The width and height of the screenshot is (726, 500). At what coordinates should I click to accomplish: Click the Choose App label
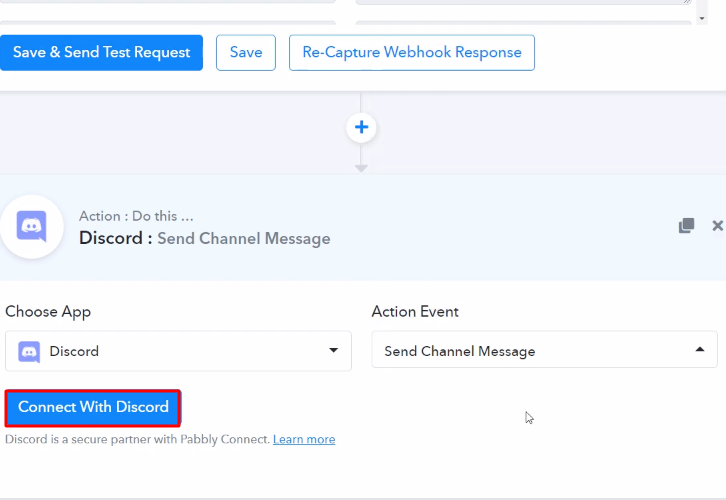coord(48,312)
